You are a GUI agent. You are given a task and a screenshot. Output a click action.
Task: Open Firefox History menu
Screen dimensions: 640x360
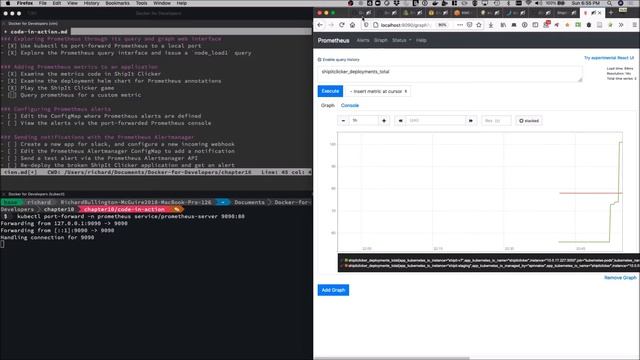point(91,3)
